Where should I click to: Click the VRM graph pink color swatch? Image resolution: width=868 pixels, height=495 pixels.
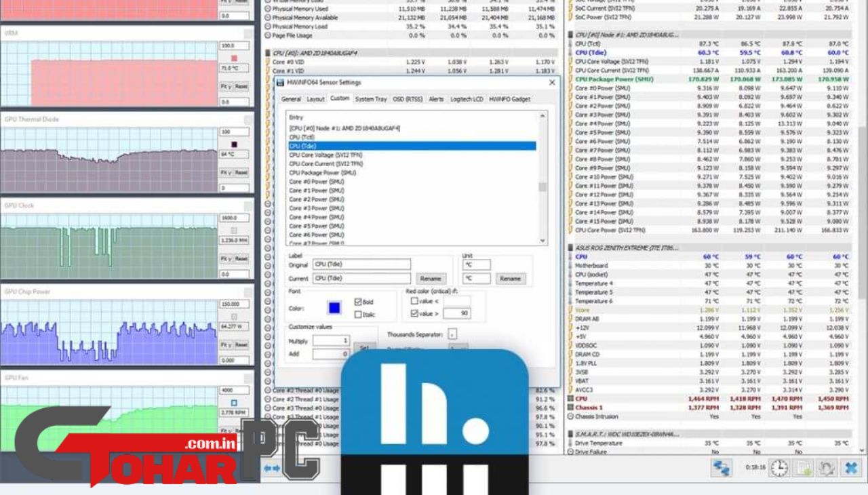[234, 58]
